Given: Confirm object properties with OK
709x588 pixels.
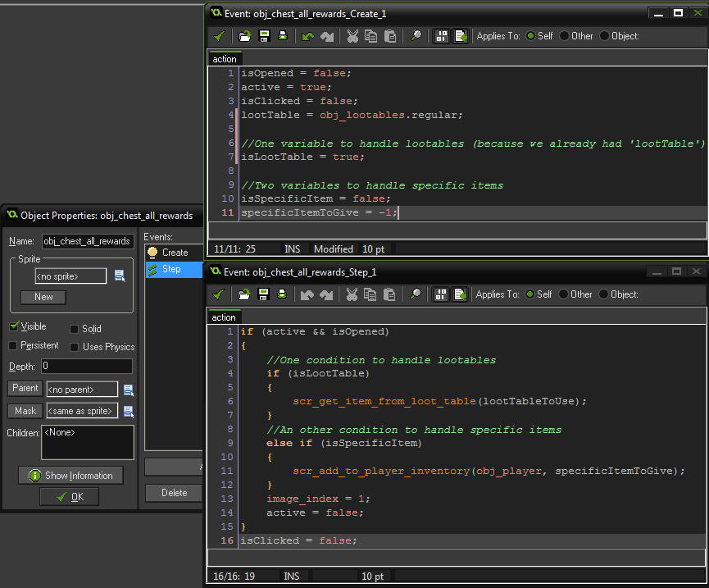Looking at the screenshot, I should coord(69,497).
